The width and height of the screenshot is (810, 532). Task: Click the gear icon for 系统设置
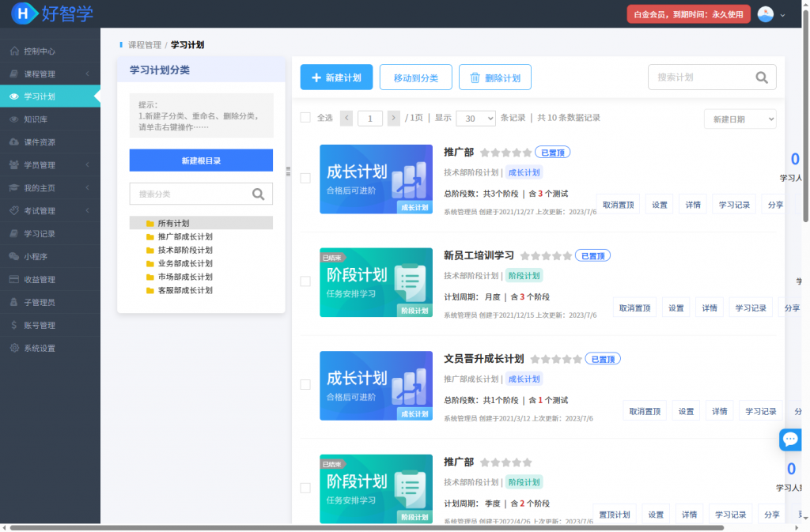[14, 348]
